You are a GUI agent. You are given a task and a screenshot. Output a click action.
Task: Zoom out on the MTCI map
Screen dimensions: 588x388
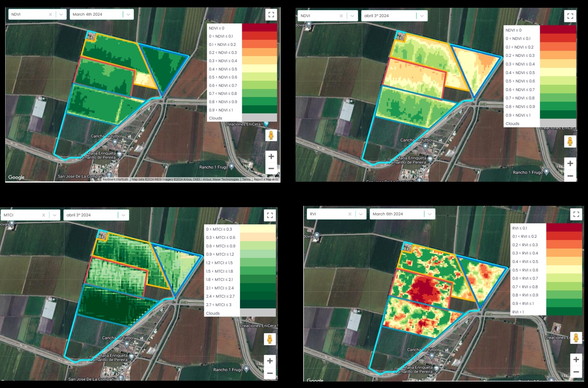point(270,373)
